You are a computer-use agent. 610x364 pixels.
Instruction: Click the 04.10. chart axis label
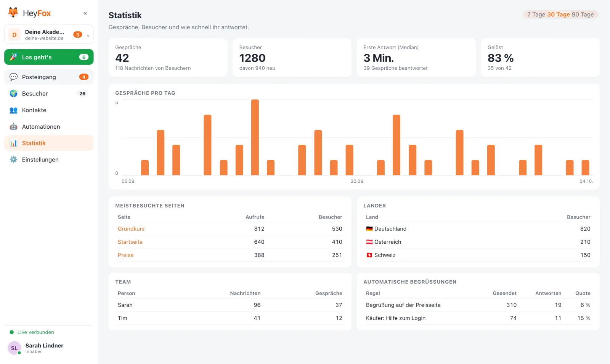point(586,181)
